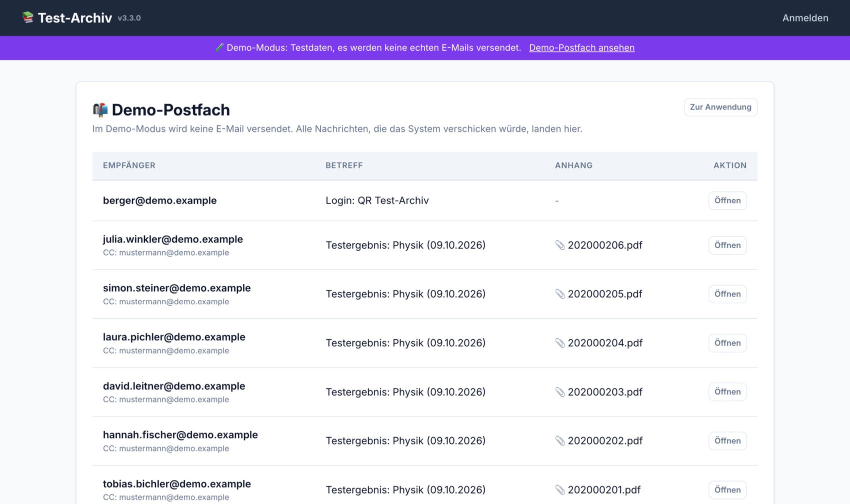Click the paperclip icon for 202000206.pdf
This screenshot has width=850, height=504.
pyautogui.click(x=560, y=245)
